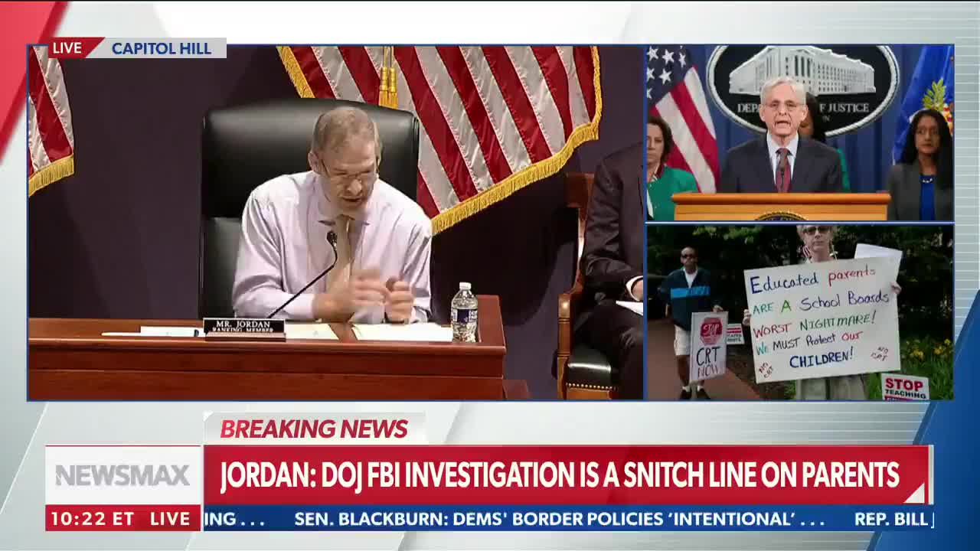Click the STOP CRT NOW sign

click(x=709, y=345)
